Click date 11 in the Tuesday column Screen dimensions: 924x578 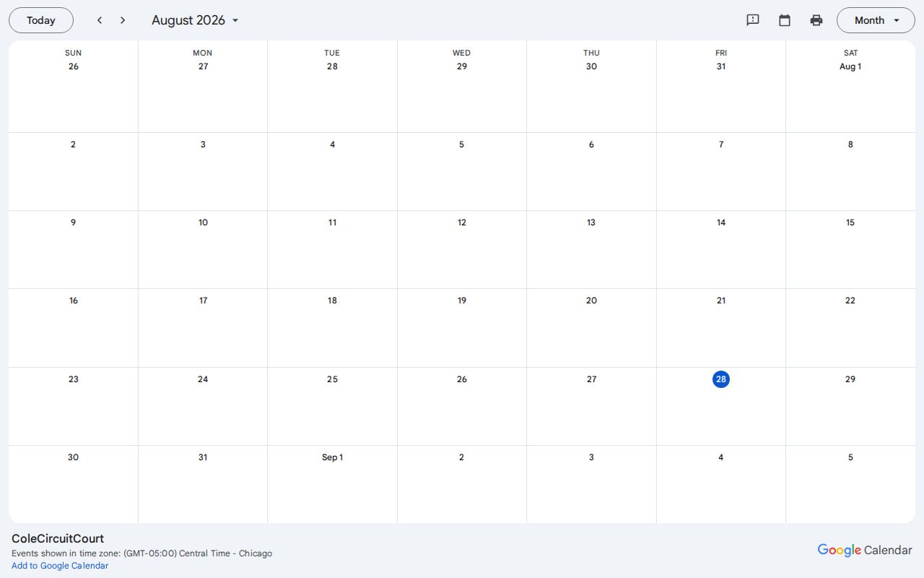[332, 223]
